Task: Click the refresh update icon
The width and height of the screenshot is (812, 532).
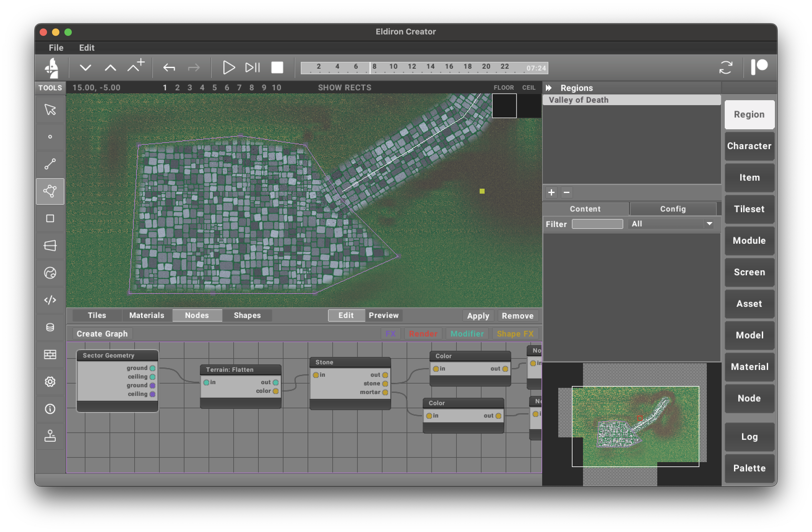Action: click(x=725, y=67)
